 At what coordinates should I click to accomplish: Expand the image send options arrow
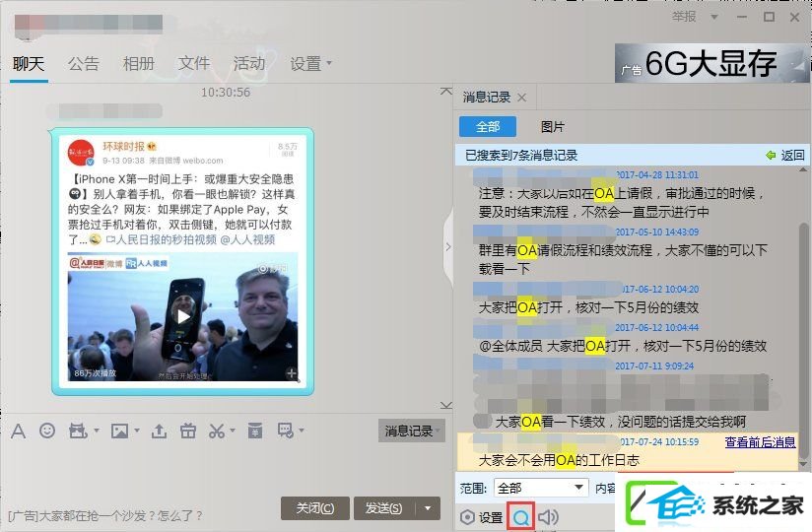coord(137,431)
